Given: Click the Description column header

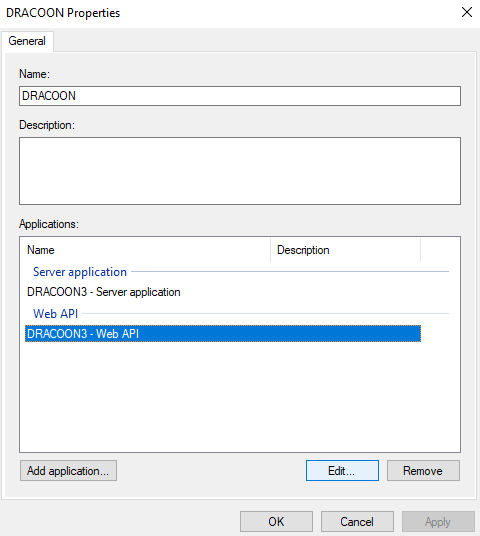Looking at the screenshot, I should click(346, 250).
